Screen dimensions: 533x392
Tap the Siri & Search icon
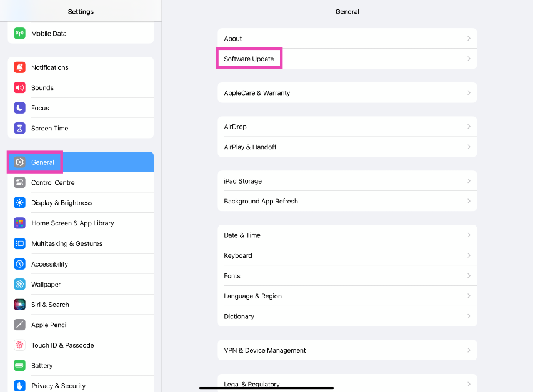click(19, 305)
